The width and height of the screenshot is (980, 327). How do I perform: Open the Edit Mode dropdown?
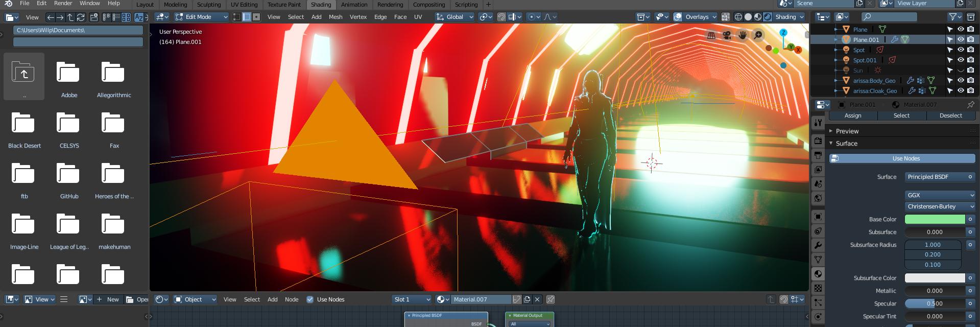click(201, 17)
